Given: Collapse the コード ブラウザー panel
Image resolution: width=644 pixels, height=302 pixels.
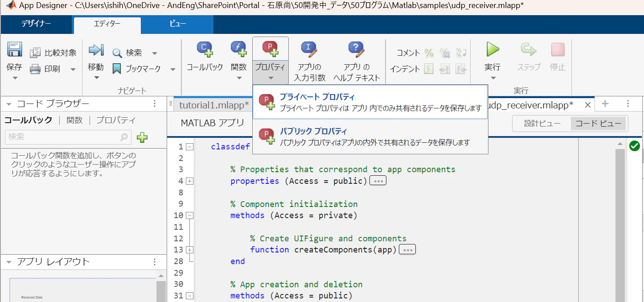Looking at the screenshot, I should (9, 104).
